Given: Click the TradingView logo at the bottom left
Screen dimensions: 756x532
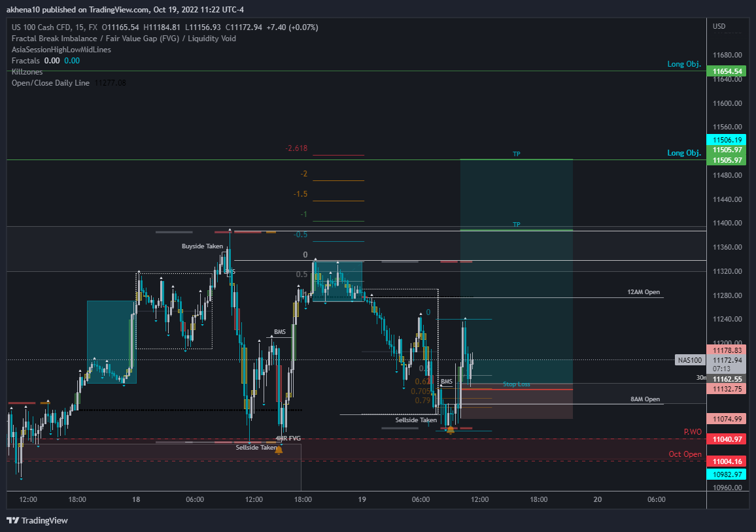Looking at the screenshot, I should (x=37, y=520).
